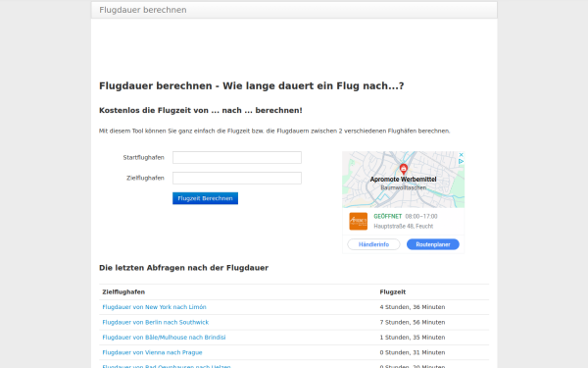Click the orange Apromote logo icon
This screenshot has height=368, width=588.
coord(358,221)
